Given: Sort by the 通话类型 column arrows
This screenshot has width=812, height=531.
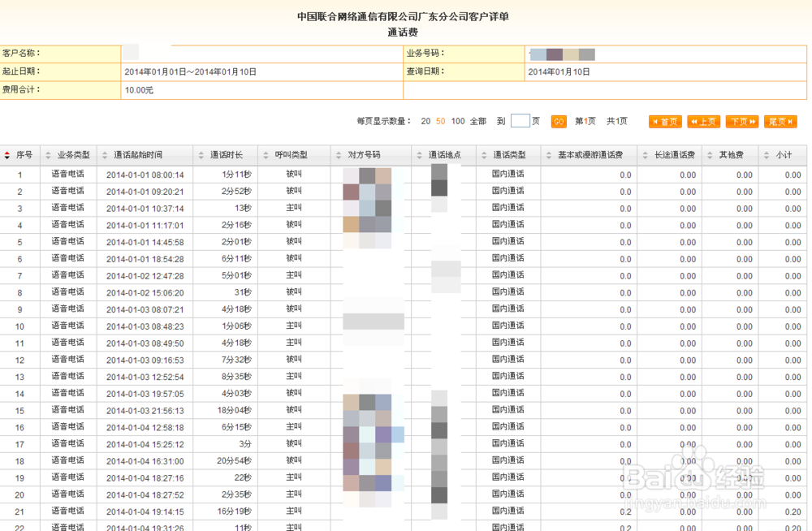Looking at the screenshot, I should tap(484, 155).
